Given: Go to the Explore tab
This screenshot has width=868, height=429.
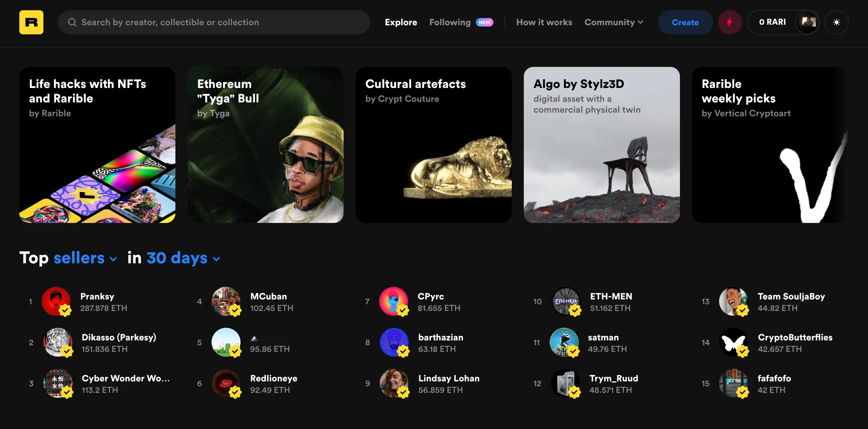Looking at the screenshot, I should 401,22.
